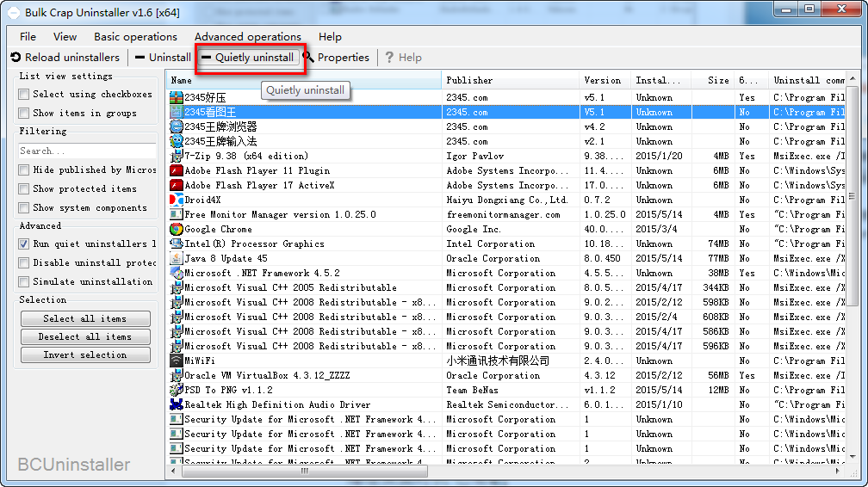
Task: Click Realtek High Definition Audio Driver name
Action: [x=277, y=404]
